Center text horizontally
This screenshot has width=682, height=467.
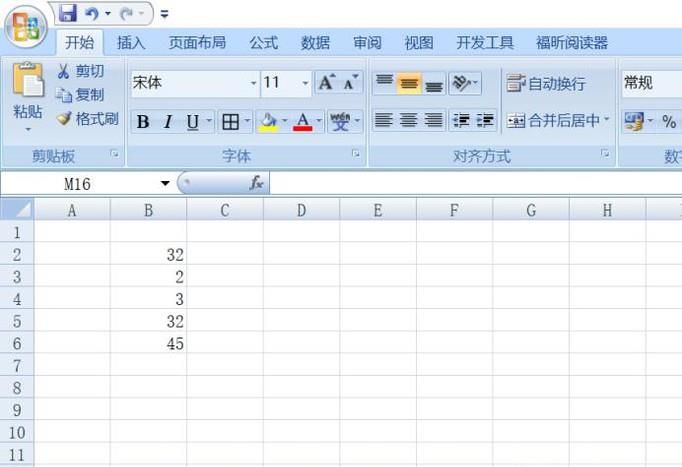point(408,120)
